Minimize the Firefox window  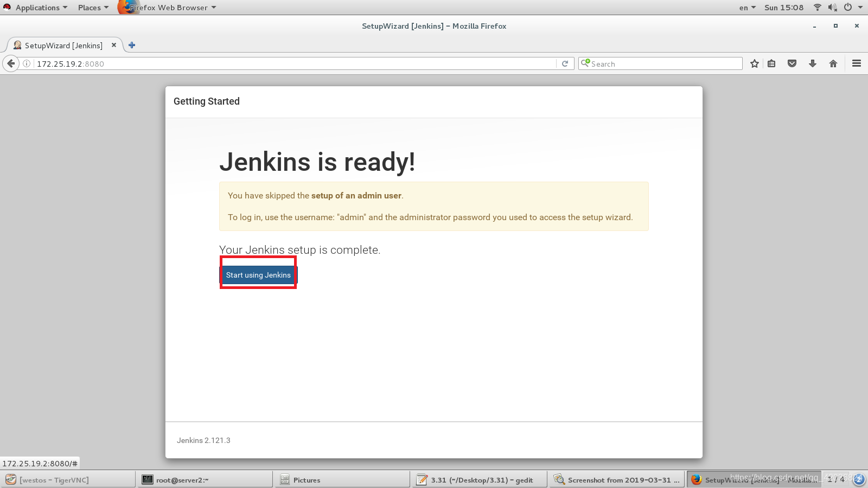tap(814, 26)
